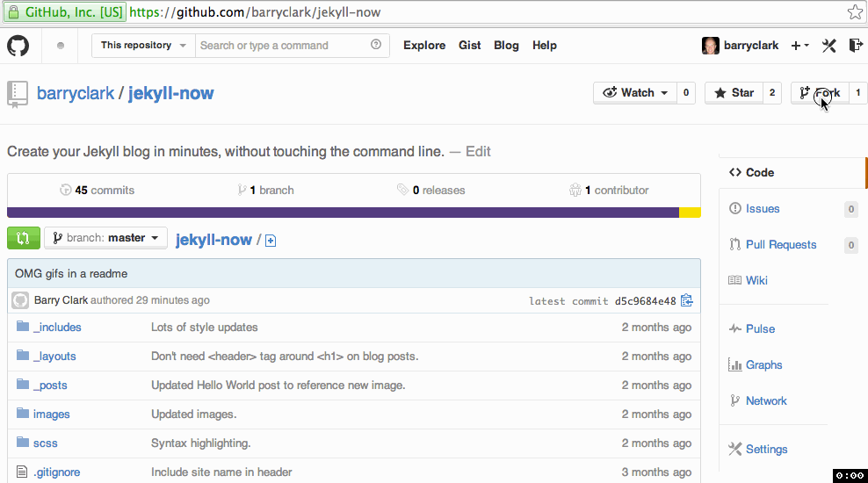The height and width of the screenshot is (483, 868).
Task: Fork the jekyll-now repository
Action: 820,93
